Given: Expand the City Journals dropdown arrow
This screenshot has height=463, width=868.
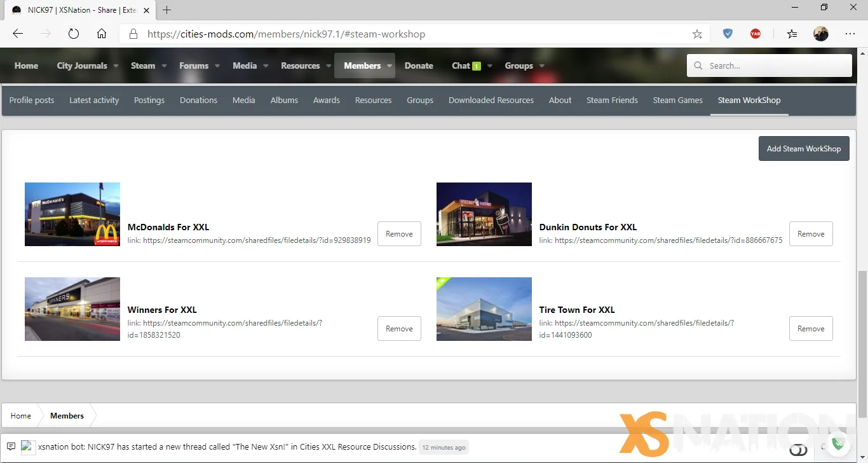Looking at the screenshot, I should (116, 66).
